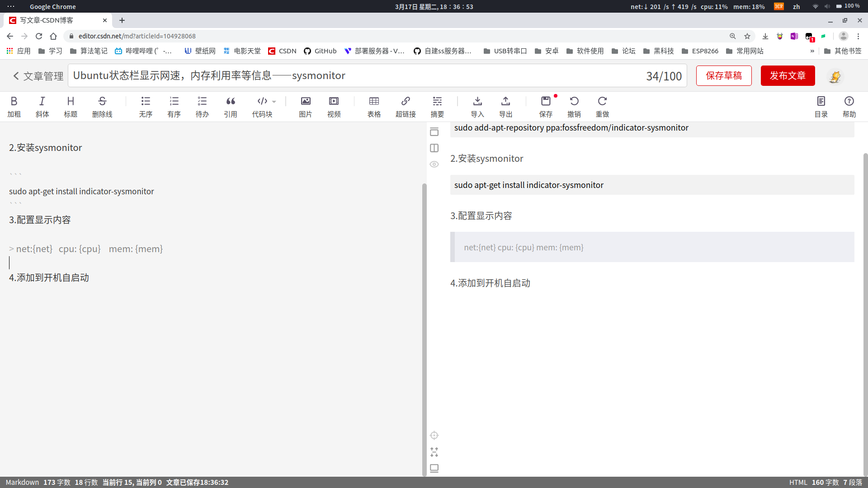Open Chrome's three-dot menu
The height and width of the screenshot is (488, 868).
(859, 36)
